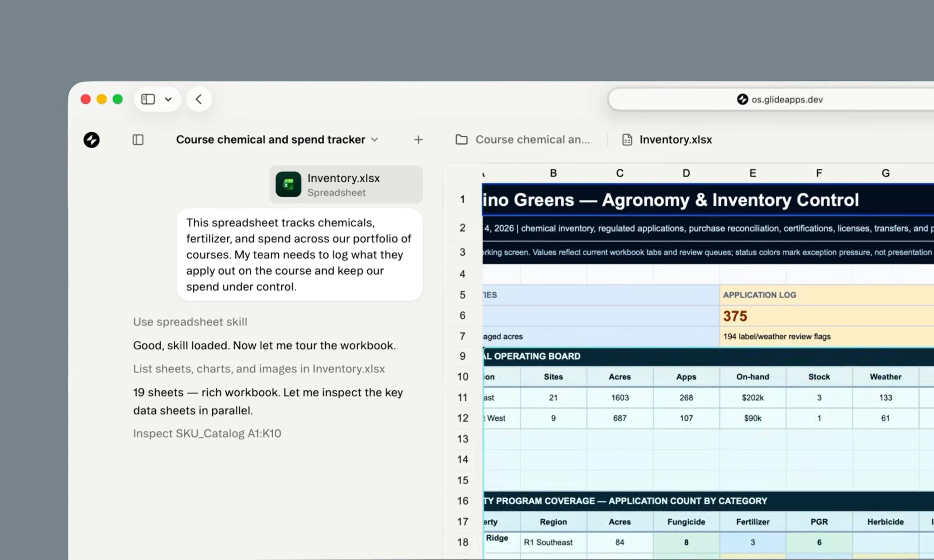Select column D header

tap(686, 173)
